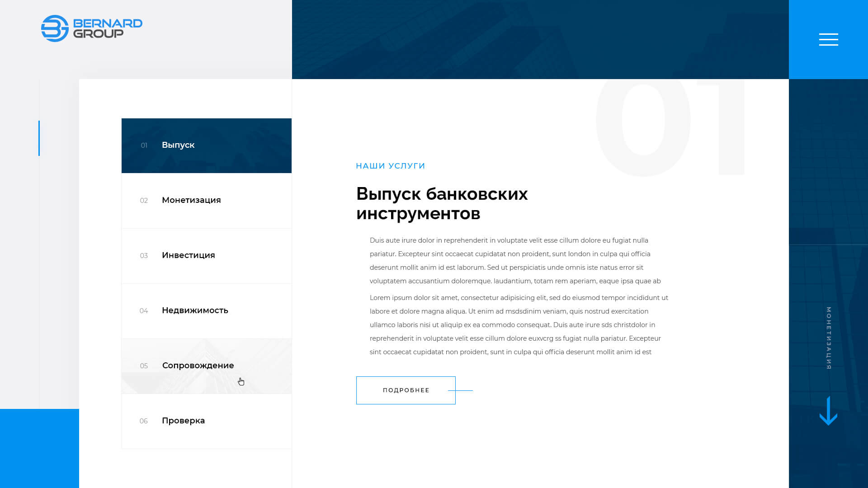Select the 02 Монетизация tab
This screenshot has height=488, width=868.
[207, 201]
